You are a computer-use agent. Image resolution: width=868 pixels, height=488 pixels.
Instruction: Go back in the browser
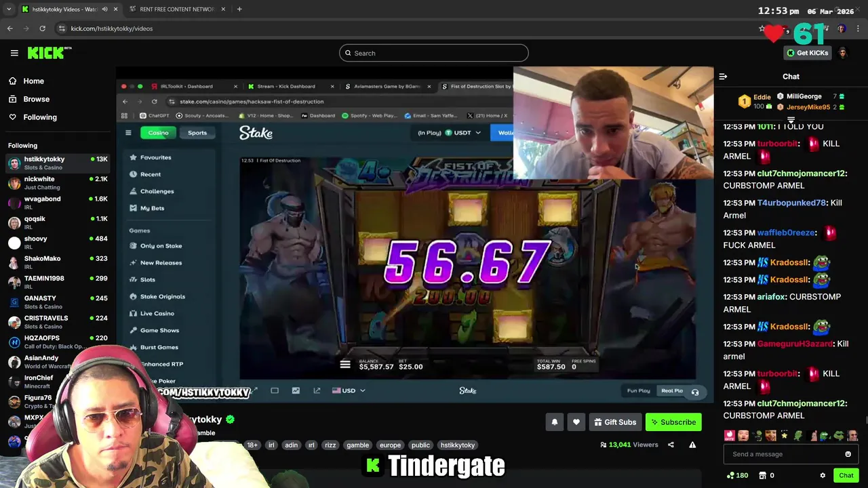click(x=10, y=28)
